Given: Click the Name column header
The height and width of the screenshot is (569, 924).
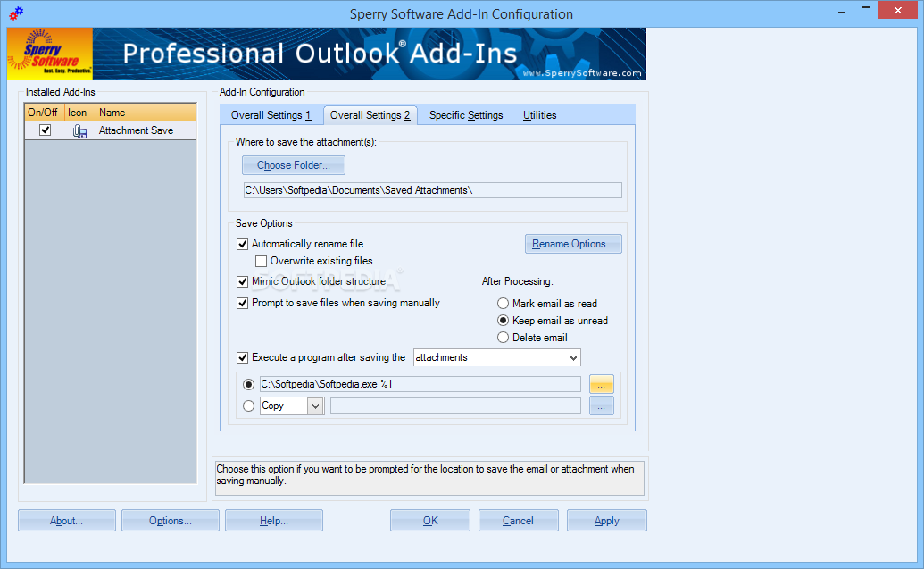Looking at the screenshot, I should [x=146, y=113].
